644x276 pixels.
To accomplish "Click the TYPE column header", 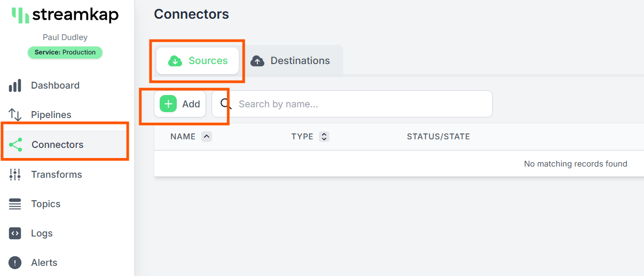I will [x=302, y=137].
